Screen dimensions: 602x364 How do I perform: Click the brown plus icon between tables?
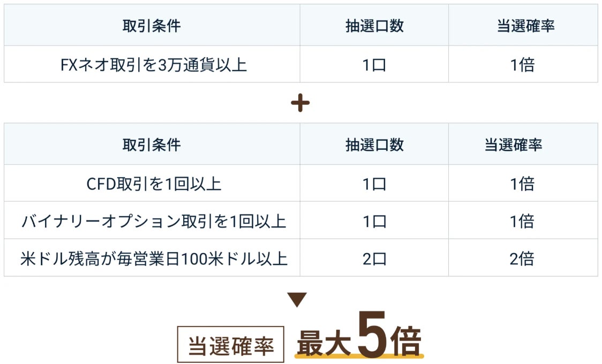(x=300, y=103)
